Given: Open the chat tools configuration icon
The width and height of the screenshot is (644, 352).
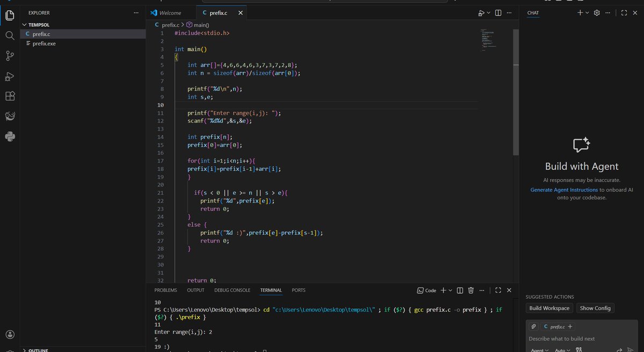Looking at the screenshot, I should 579,350.
